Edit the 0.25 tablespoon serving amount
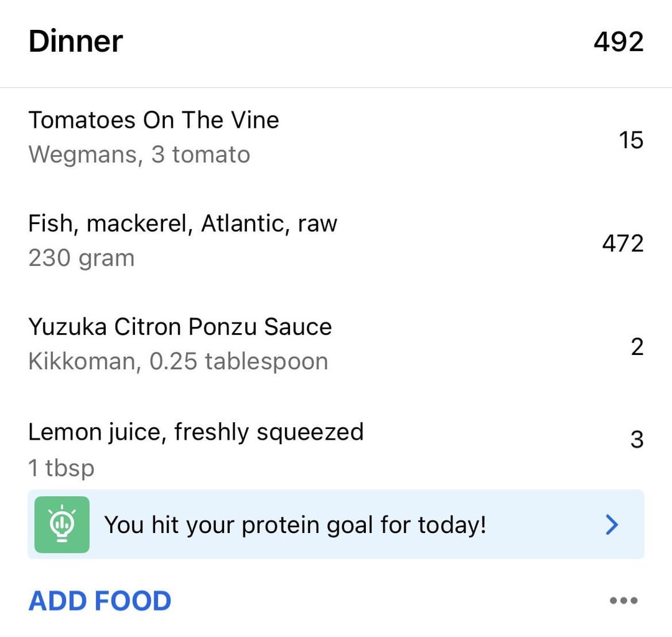Image resolution: width=672 pixels, height=637 pixels. click(239, 362)
